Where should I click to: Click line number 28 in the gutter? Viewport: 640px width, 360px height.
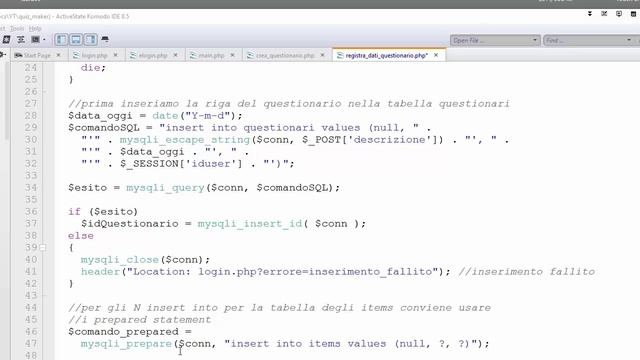31,116
